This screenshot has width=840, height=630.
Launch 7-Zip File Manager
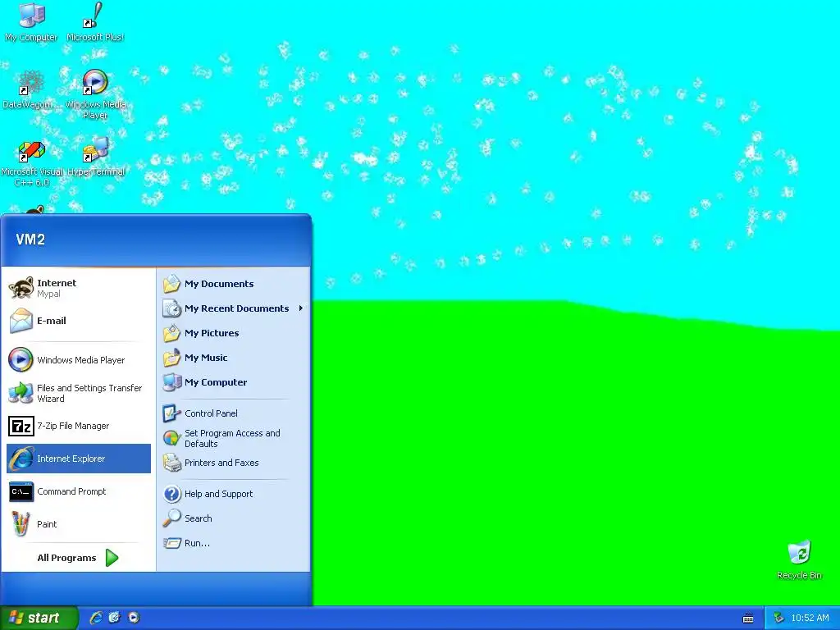[79, 426]
